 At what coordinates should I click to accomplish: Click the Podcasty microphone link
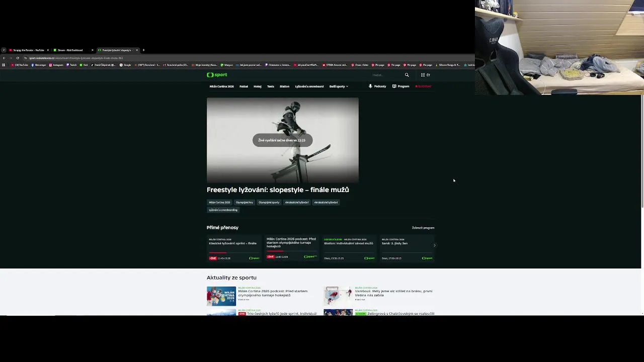tap(377, 86)
